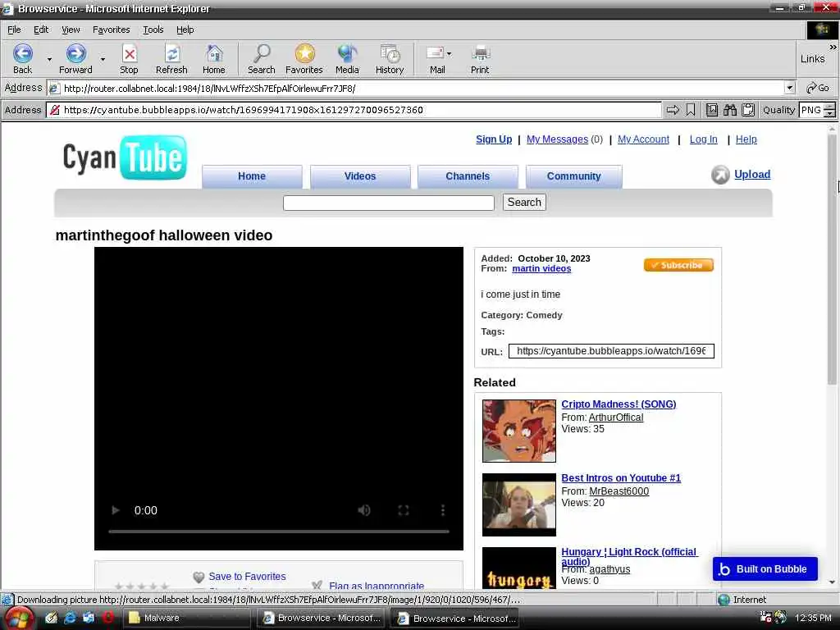Open the Malware taskbar folder
This screenshot has height=630, width=840.
(x=186, y=619)
